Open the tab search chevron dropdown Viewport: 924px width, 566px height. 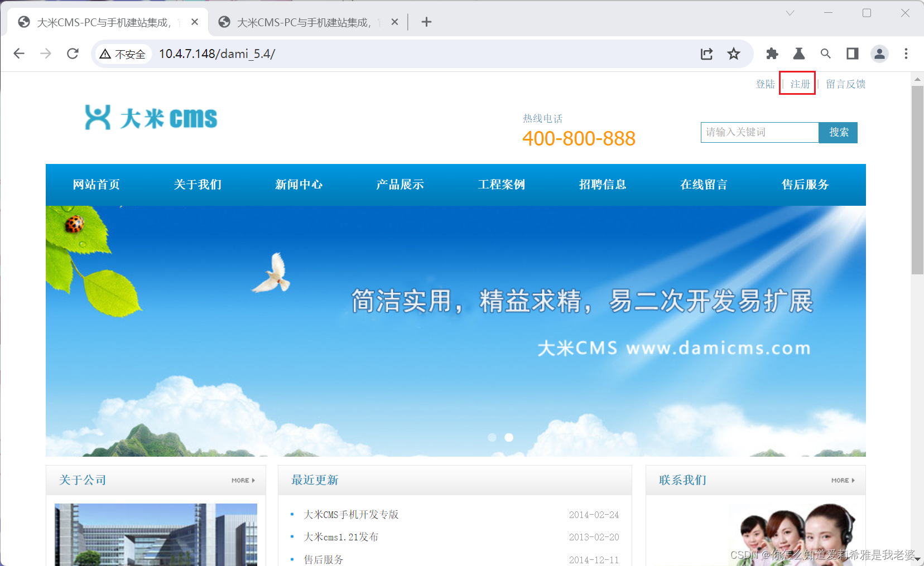tap(790, 13)
